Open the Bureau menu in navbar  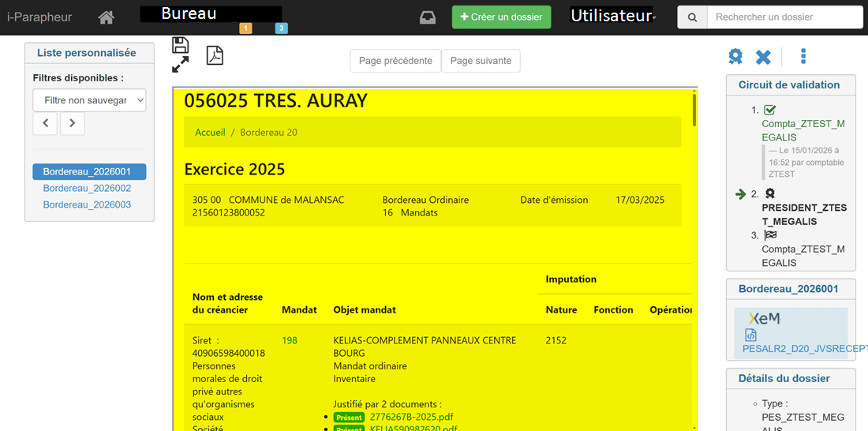click(x=189, y=14)
